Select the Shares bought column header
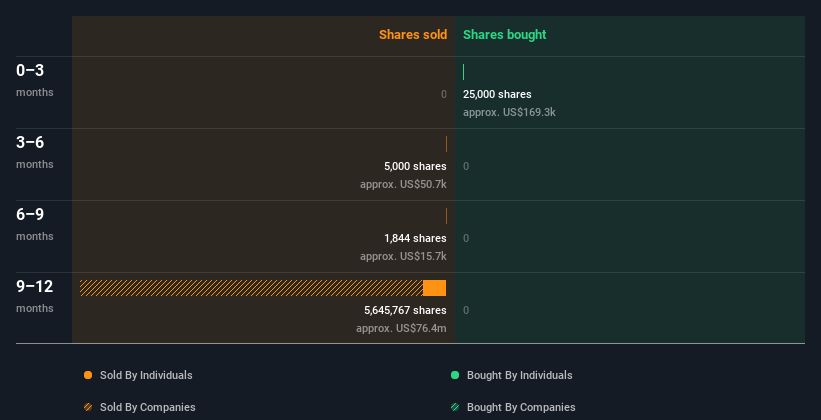821x420 pixels. point(505,35)
